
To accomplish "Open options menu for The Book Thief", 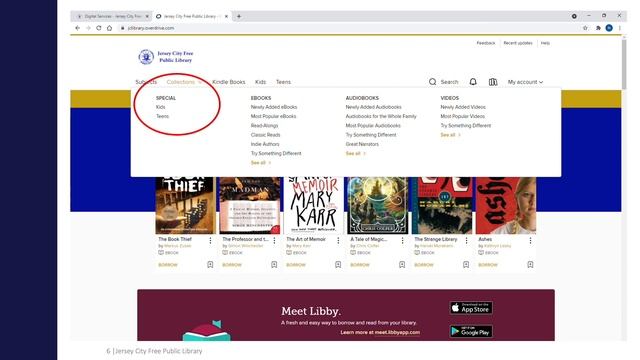I will (210, 241).
